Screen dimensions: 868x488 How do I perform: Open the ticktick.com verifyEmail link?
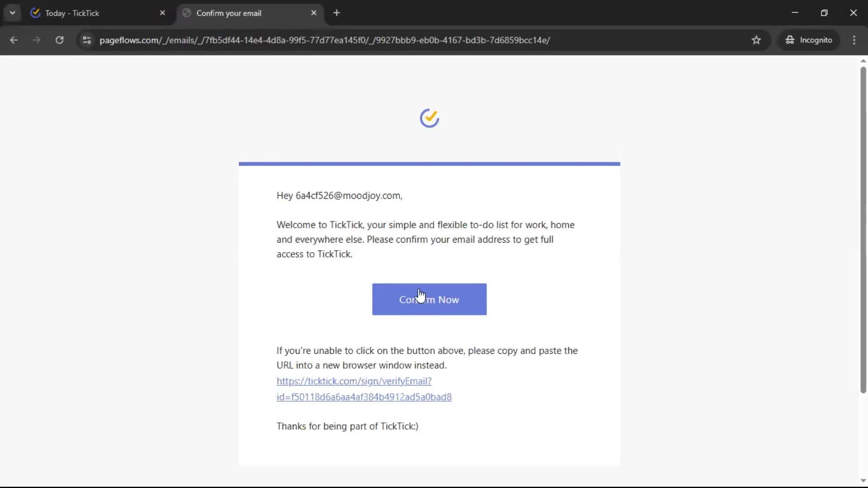pos(354,381)
